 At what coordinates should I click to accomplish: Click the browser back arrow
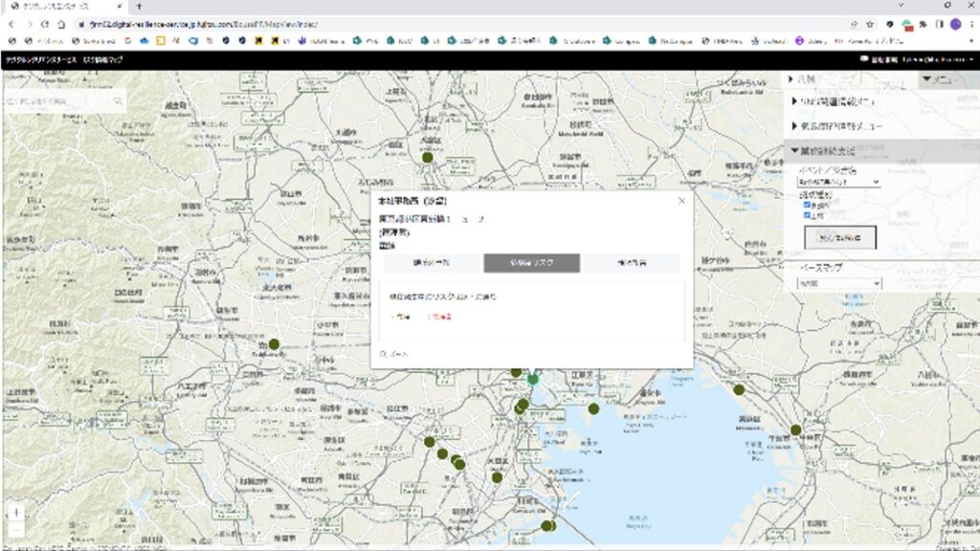point(11,24)
